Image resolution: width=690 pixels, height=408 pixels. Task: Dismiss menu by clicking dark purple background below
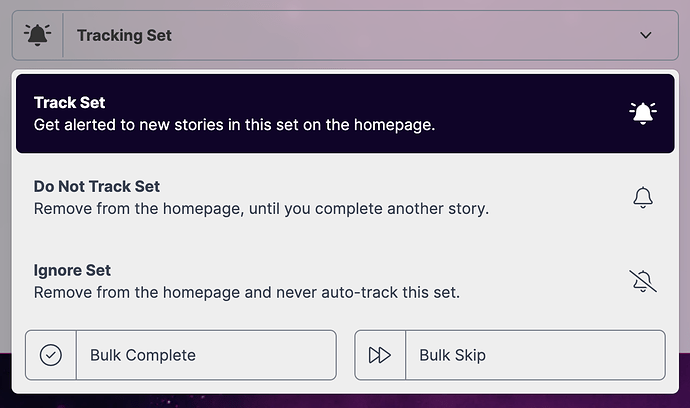[345, 401]
